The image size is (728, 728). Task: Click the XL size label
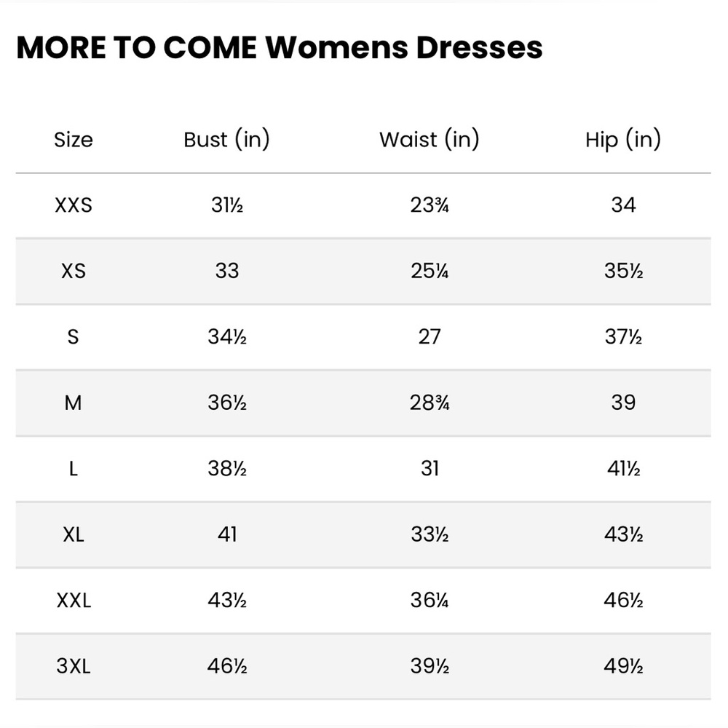(x=74, y=535)
